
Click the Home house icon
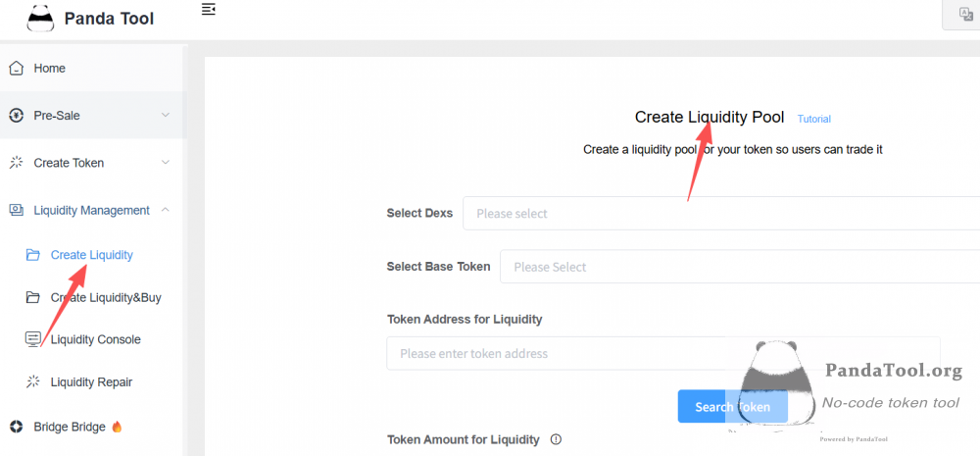coord(17,69)
